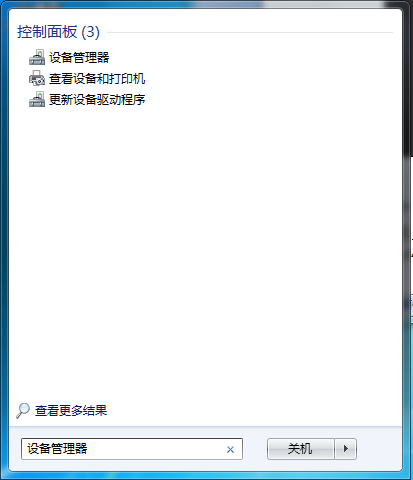413x480 pixels.
Task: Click the result count (3) in header
Action: pyautogui.click(x=91, y=32)
